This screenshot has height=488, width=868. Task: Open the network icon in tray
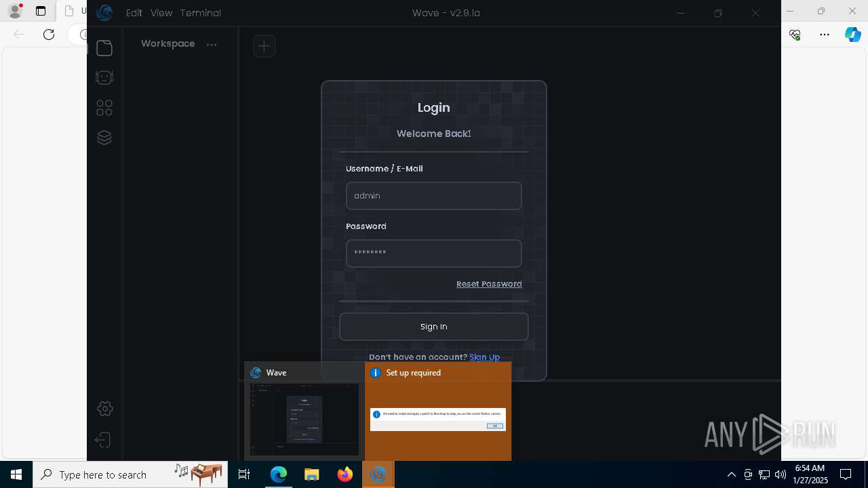(x=764, y=474)
